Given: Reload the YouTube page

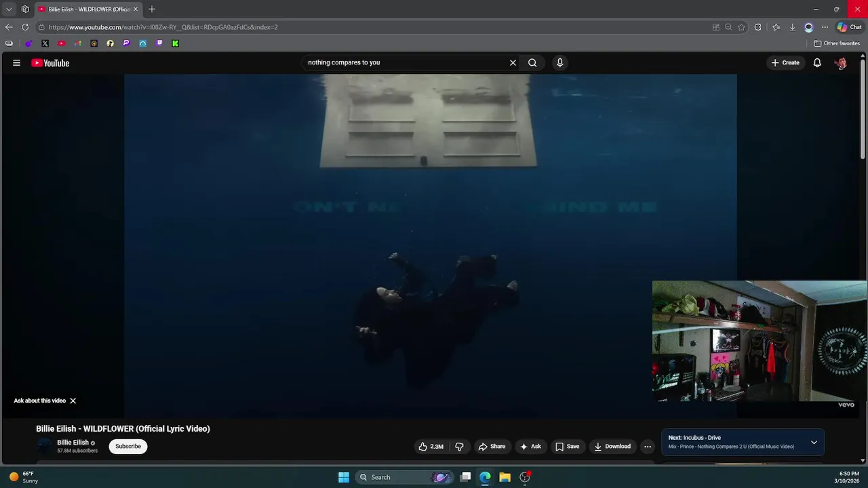Looking at the screenshot, I should pos(25,27).
